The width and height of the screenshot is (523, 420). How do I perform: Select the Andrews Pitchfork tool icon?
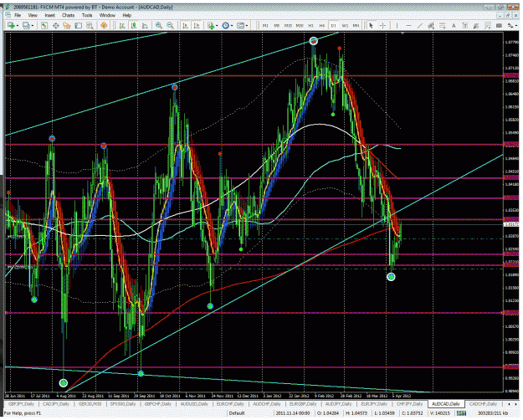[477, 26]
